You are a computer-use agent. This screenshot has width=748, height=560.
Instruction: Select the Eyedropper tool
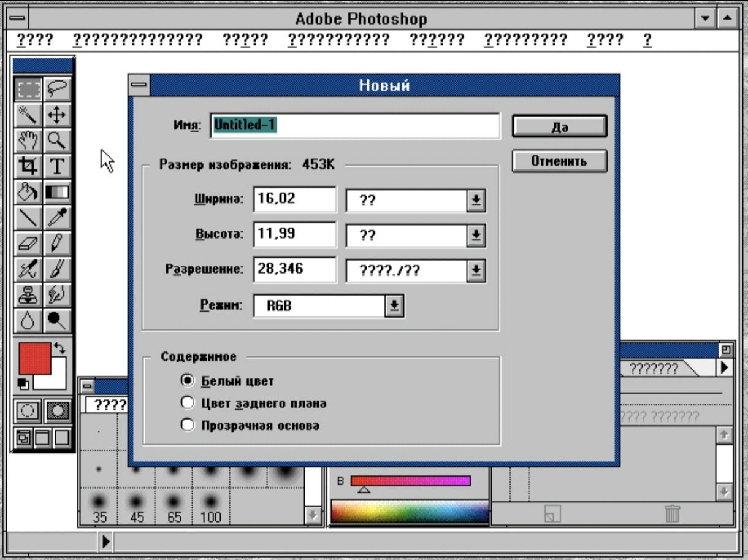pyautogui.click(x=57, y=218)
